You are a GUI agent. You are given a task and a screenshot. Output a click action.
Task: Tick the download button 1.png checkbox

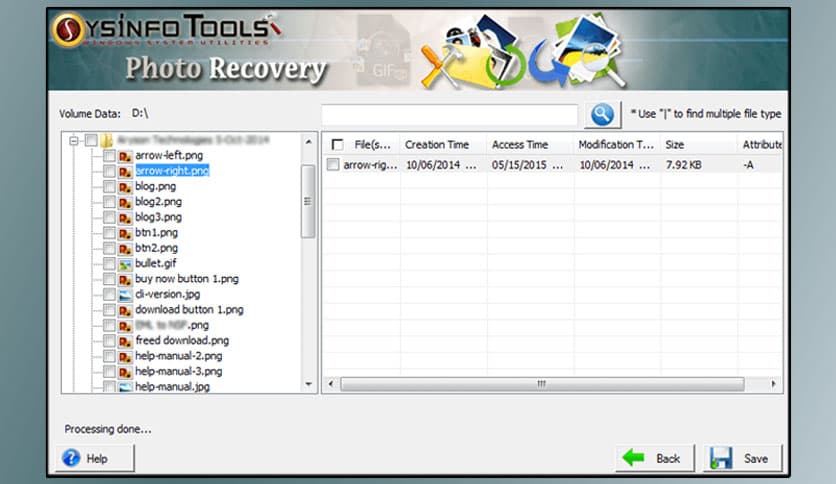[x=109, y=310]
